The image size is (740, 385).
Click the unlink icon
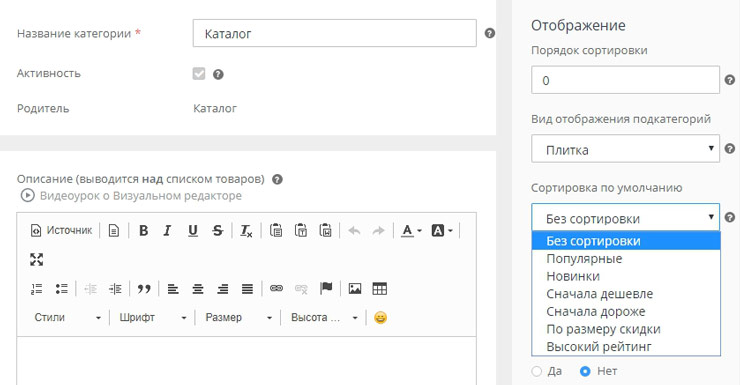tap(301, 288)
